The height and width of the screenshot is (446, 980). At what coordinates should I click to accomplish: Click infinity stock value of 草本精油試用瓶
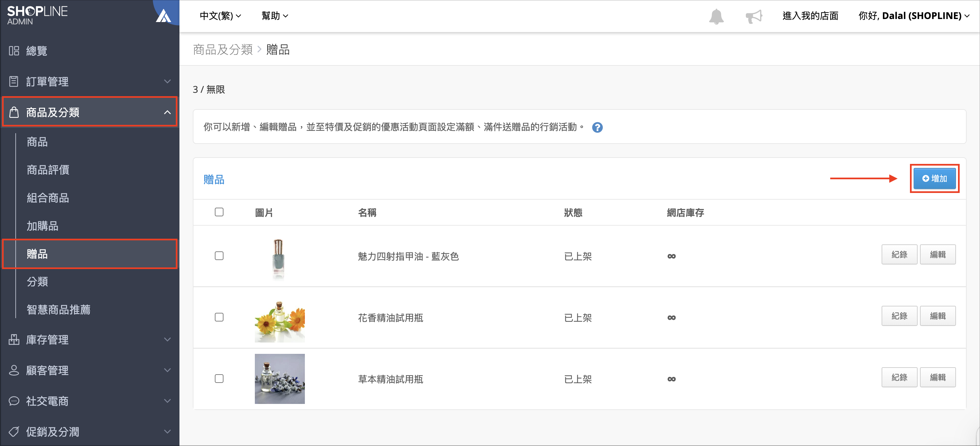pyautogui.click(x=671, y=379)
